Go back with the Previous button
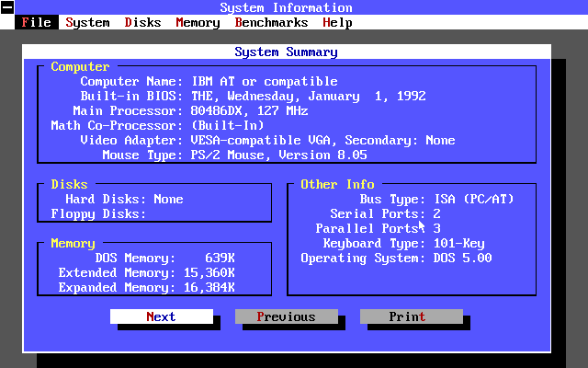The width and height of the screenshot is (588, 368). coord(287,316)
